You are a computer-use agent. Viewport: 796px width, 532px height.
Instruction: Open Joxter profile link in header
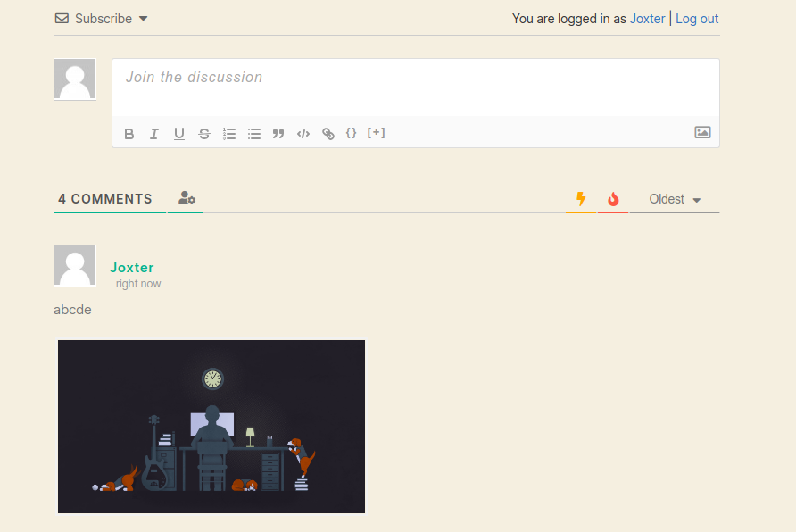point(647,19)
